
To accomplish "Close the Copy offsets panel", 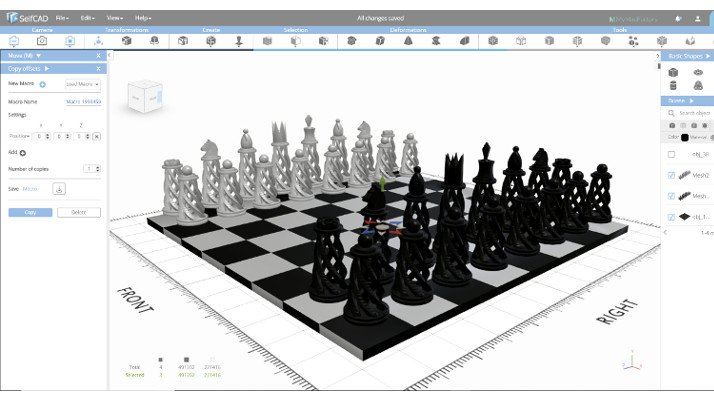I will [x=98, y=68].
